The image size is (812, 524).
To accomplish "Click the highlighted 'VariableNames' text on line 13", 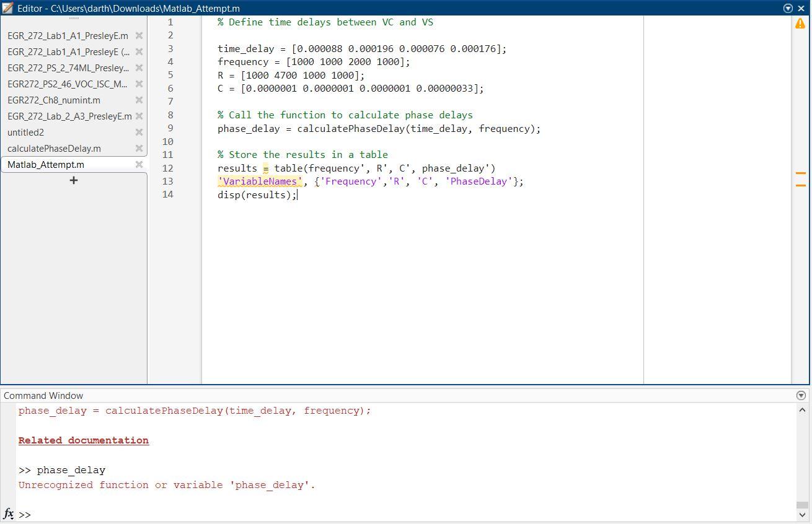I will tap(259, 181).
